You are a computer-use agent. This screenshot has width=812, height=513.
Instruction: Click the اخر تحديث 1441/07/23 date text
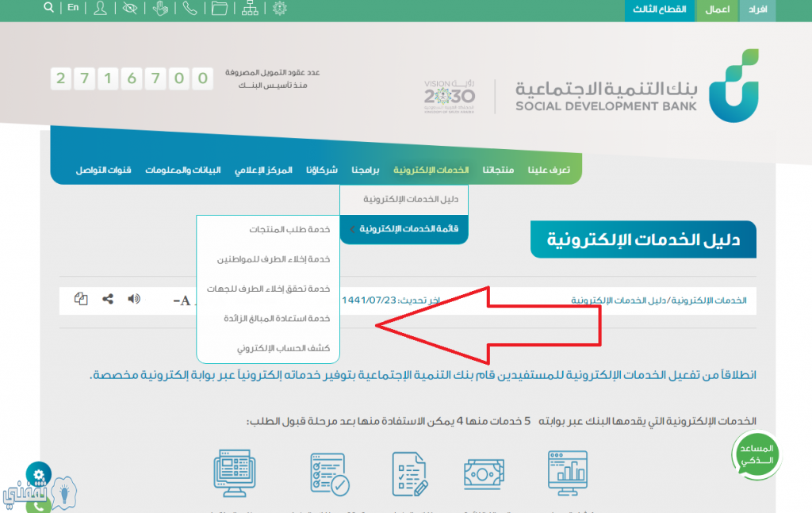[x=391, y=301]
